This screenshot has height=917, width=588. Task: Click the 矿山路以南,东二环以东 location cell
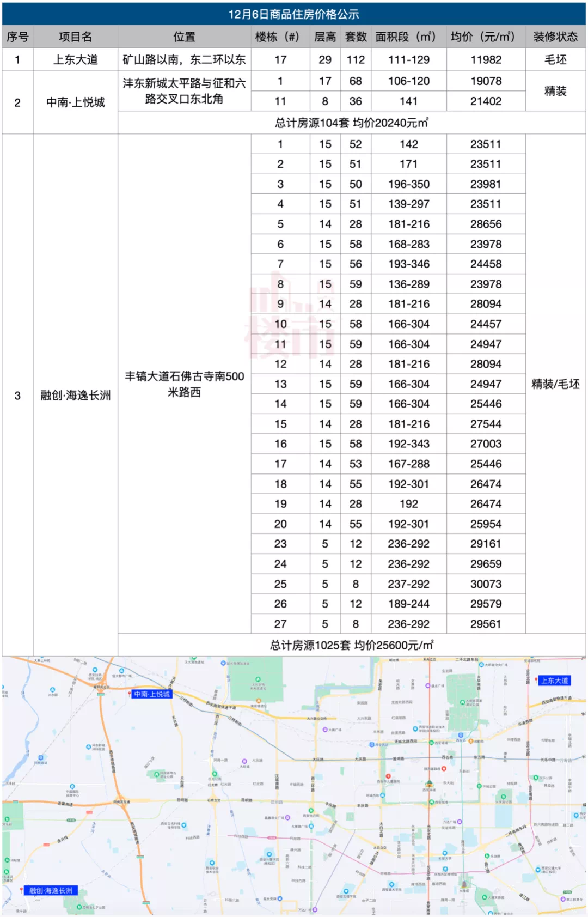click(x=184, y=59)
